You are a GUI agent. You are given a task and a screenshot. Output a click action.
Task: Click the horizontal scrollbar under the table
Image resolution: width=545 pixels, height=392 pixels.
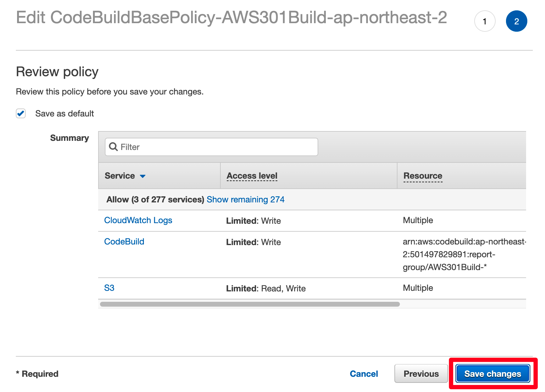250,304
